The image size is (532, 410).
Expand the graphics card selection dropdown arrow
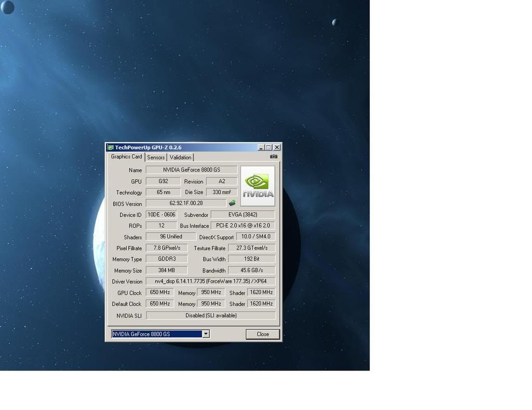point(206,334)
